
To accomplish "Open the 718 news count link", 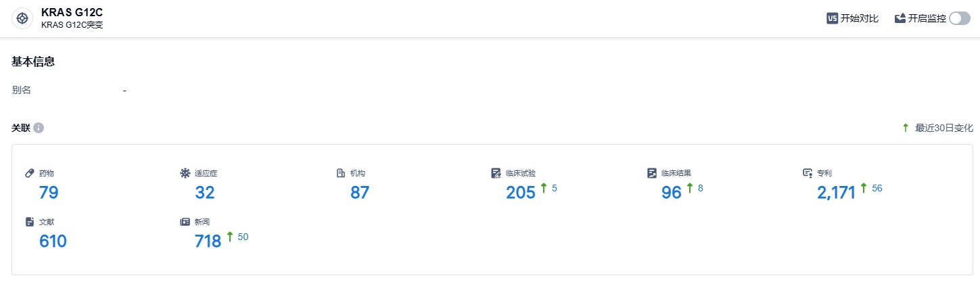I will (208, 241).
